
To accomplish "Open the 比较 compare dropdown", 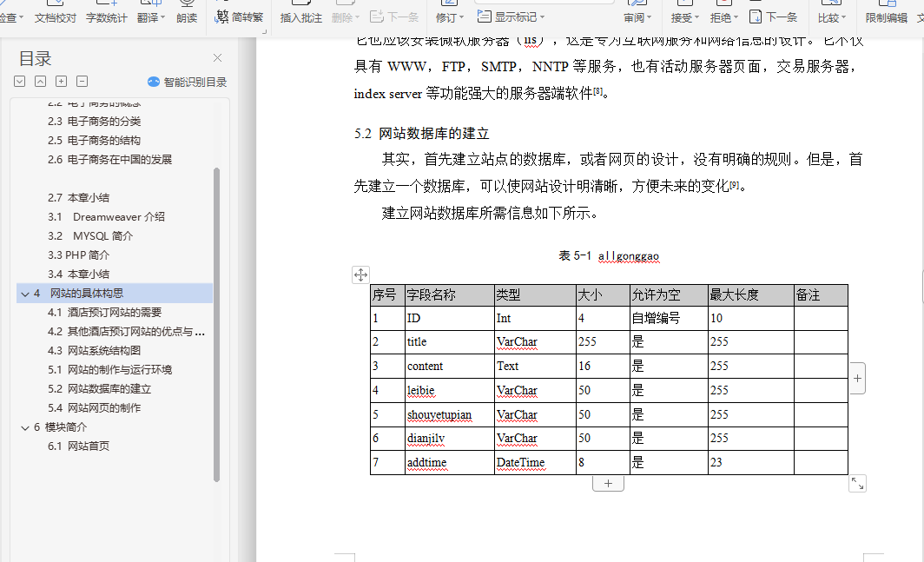I will point(831,17).
